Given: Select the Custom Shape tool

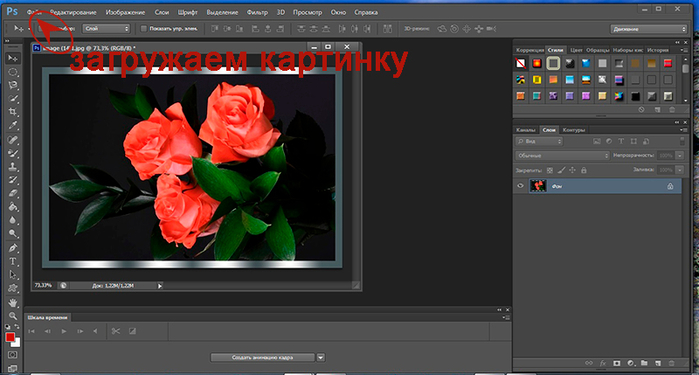Looking at the screenshot, I should (12, 288).
